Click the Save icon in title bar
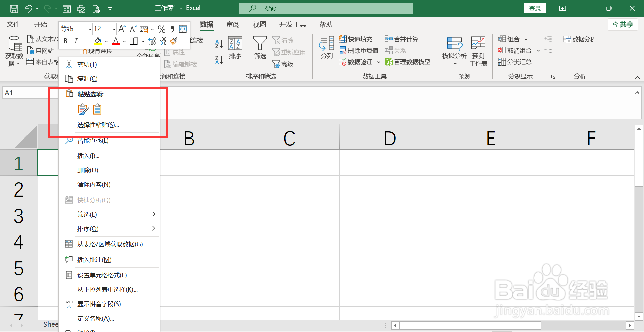Screen dimensions: 644x332 pos(14,9)
